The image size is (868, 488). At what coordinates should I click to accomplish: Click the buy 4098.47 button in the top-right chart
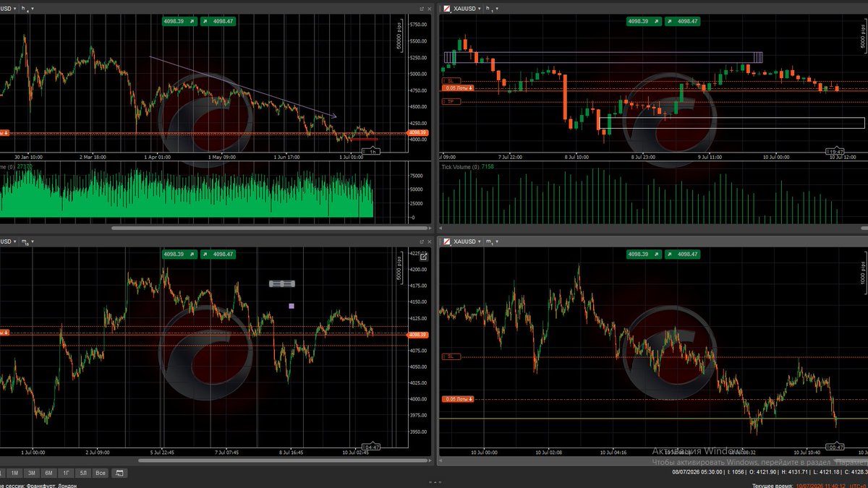(x=683, y=22)
